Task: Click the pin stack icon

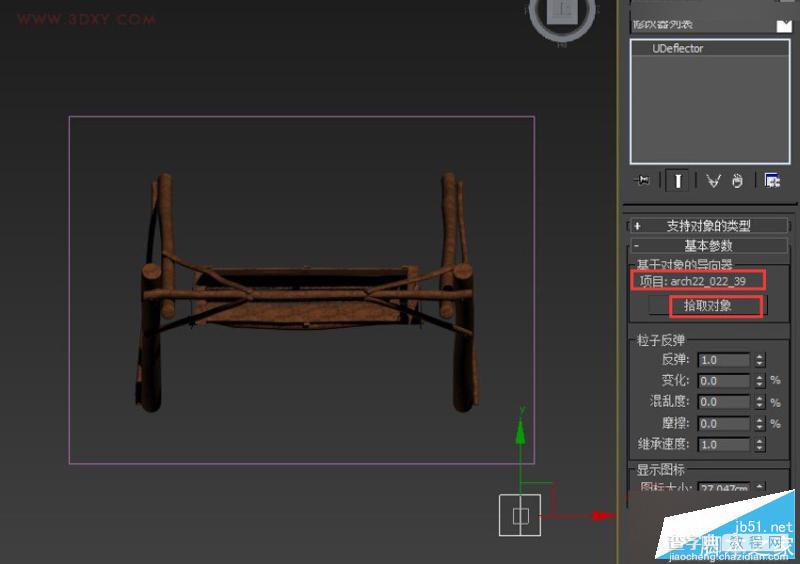Action: (642, 180)
